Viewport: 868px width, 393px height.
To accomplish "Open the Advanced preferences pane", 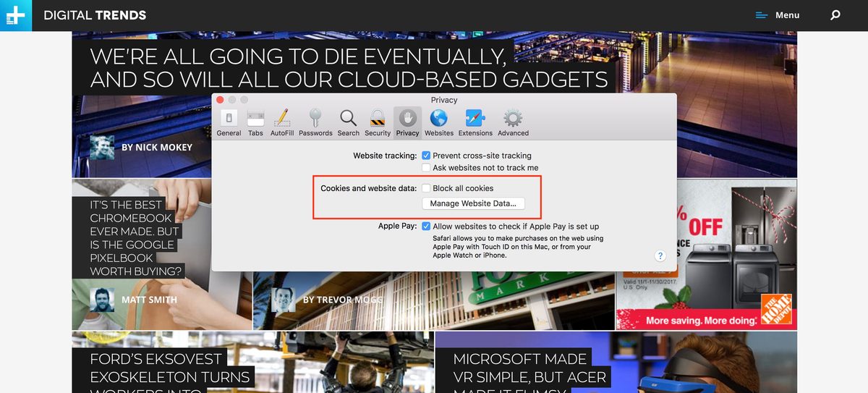I will coord(513,122).
